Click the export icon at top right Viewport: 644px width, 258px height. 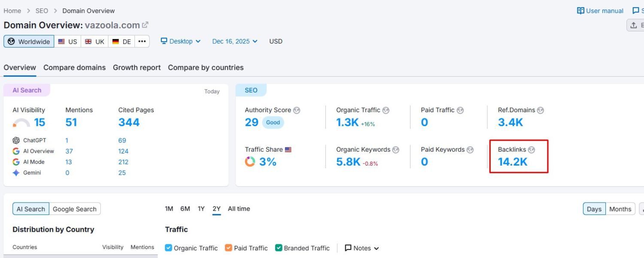635,25
